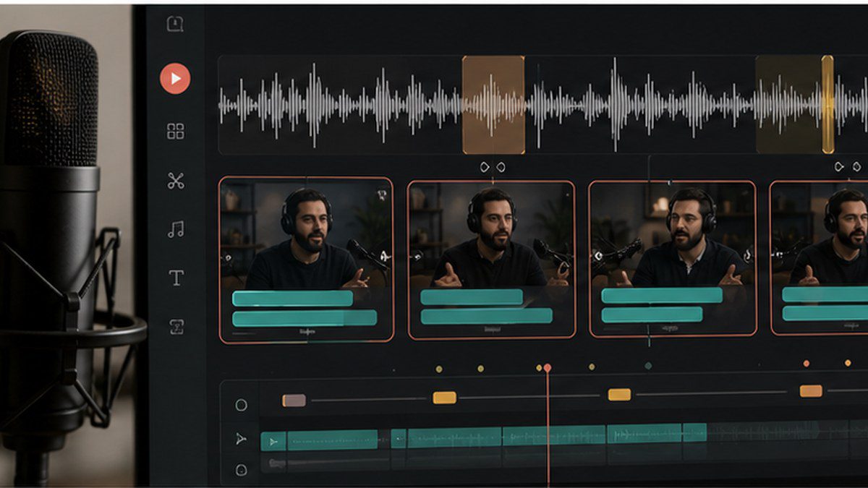
Task: Click the small marker icons beneath the orange region
Action: click(x=493, y=167)
